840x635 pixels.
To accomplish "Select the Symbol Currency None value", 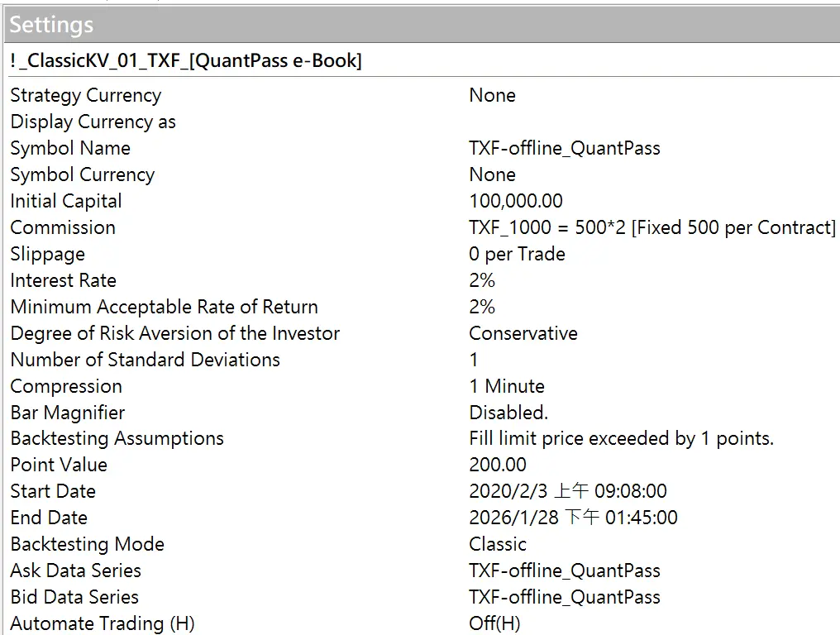I will pyautogui.click(x=492, y=174).
